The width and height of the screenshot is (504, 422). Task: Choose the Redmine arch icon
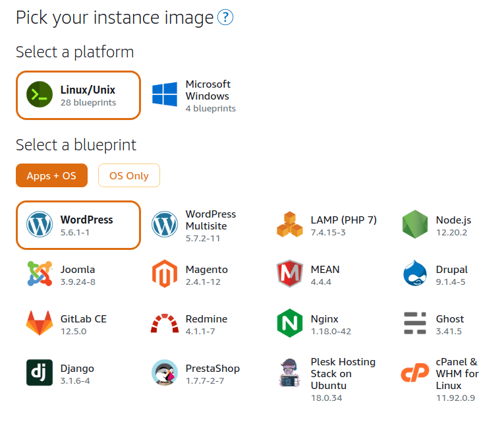coord(165,323)
